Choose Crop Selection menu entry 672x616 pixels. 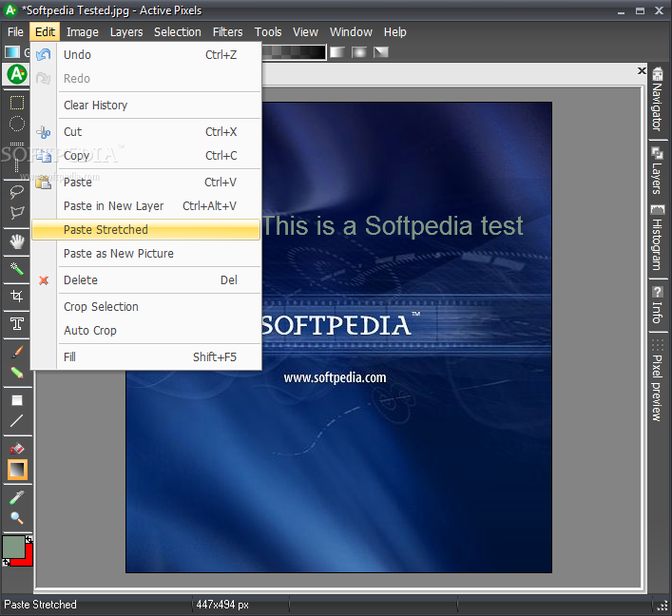[146, 306]
